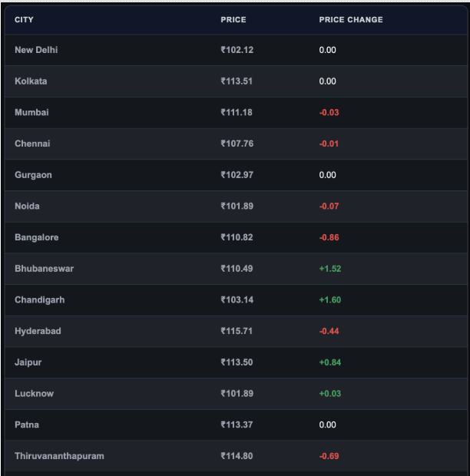The height and width of the screenshot is (476, 470).
Task: Click Bangalore's price ₹110.82
Action: 237,237
